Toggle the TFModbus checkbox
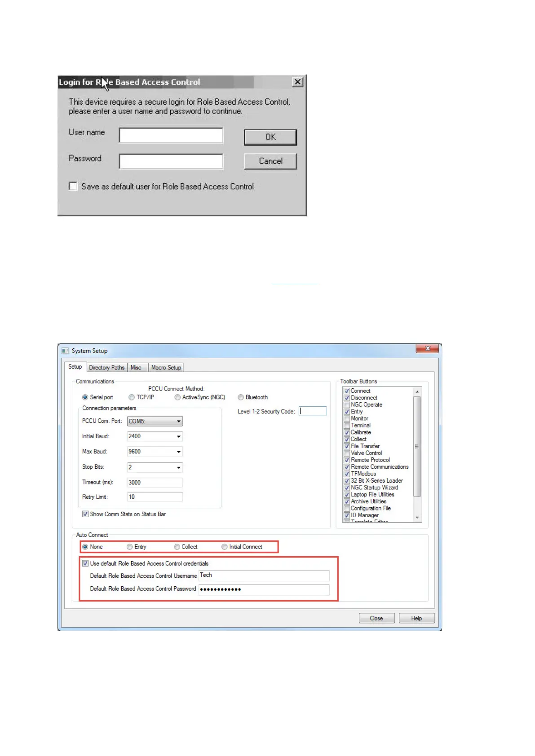Screen dimensions: 535x756 tap(347, 474)
